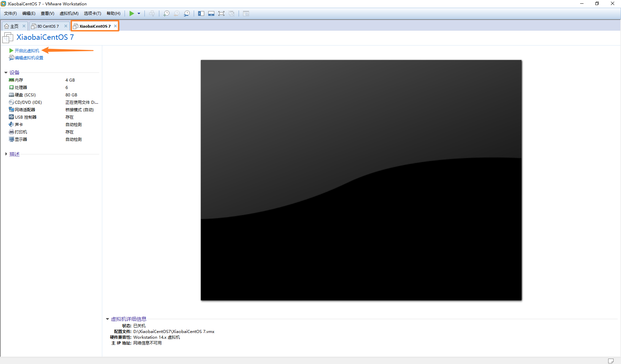Close the BD CentOS 7 tab
The width and height of the screenshot is (621, 364).
pos(66,26)
